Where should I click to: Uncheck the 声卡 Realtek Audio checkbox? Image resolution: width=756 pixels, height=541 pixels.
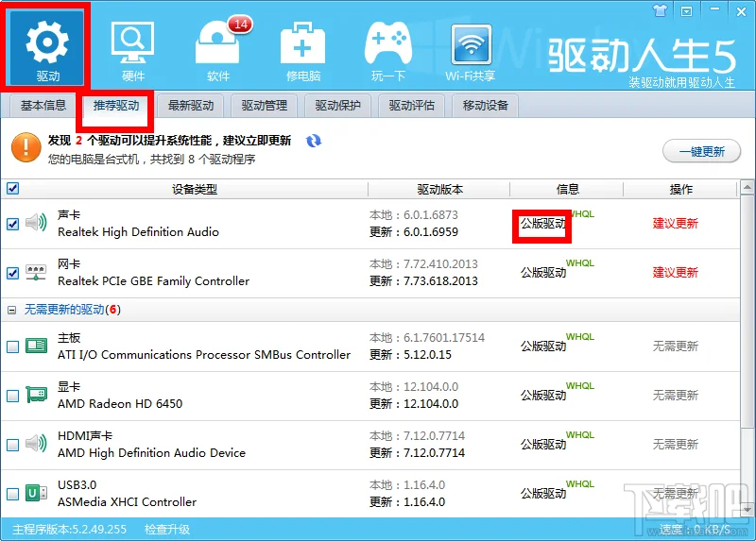[x=12, y=224]
